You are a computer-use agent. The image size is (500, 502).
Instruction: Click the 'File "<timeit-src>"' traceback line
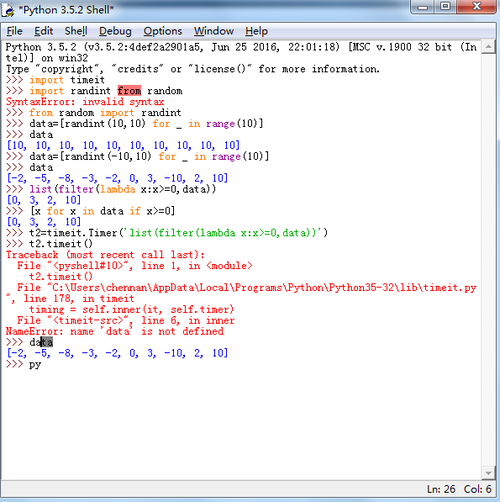[x=126, y=320]
